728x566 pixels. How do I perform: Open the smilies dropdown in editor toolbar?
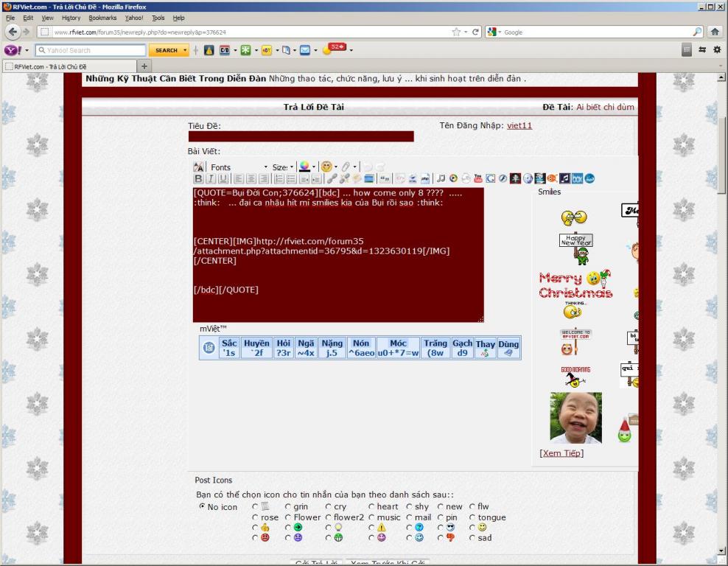329,167
